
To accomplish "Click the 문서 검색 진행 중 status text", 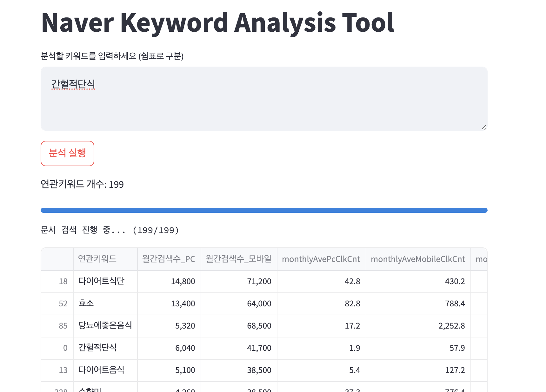I will pyautogui.click(x=110, y=230).
